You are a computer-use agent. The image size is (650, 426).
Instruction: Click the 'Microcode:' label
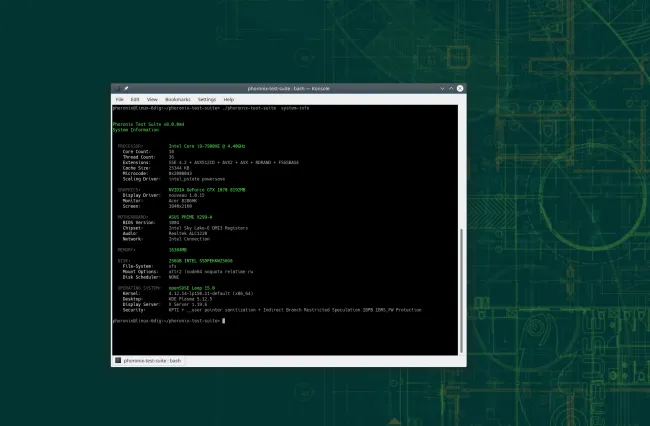[x=135, y=174]
